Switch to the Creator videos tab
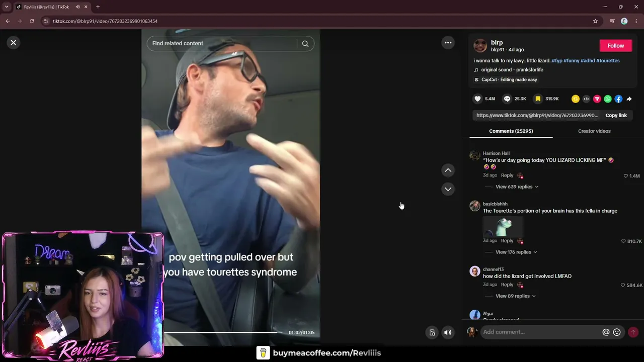644x362 pixels. click(x=594, y=131)
